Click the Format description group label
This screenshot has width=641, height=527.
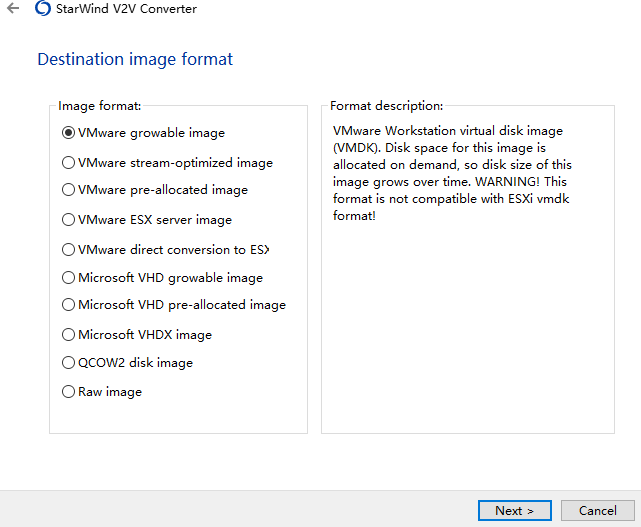click(x=386, y=106)
